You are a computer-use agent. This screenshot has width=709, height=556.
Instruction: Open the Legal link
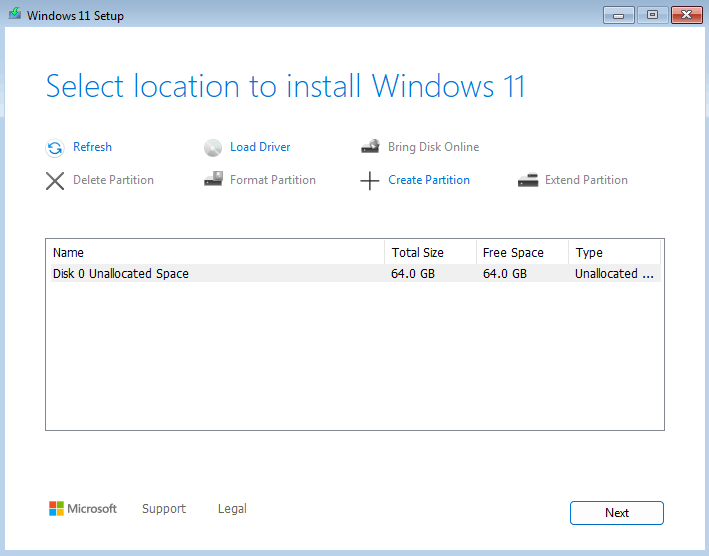coord(232,509)
